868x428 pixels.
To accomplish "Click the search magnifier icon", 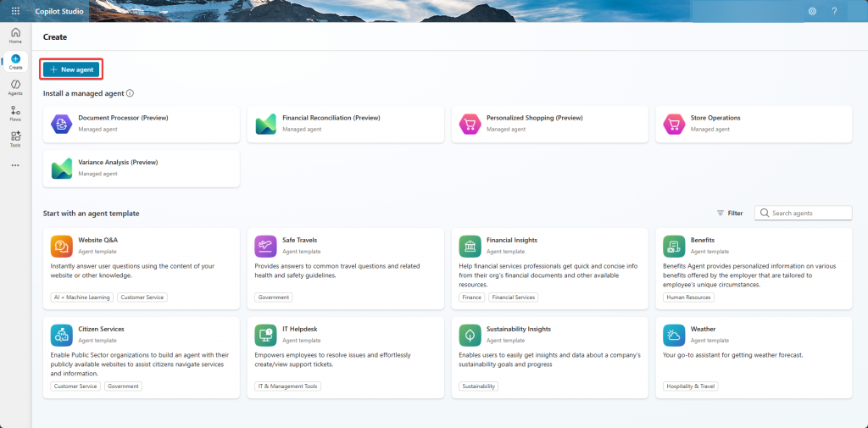I will 765,214.
